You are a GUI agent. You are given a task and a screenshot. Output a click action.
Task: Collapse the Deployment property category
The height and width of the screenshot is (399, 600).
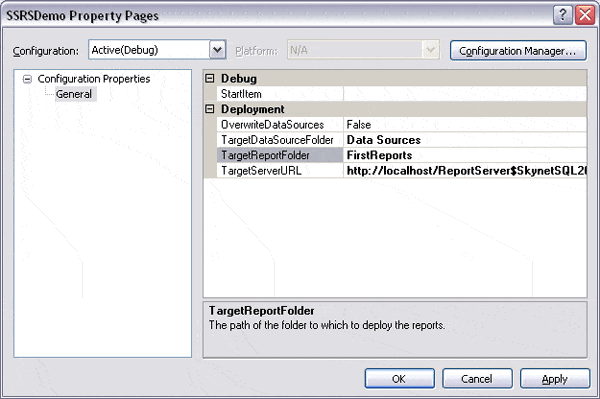tap(209, 109)
